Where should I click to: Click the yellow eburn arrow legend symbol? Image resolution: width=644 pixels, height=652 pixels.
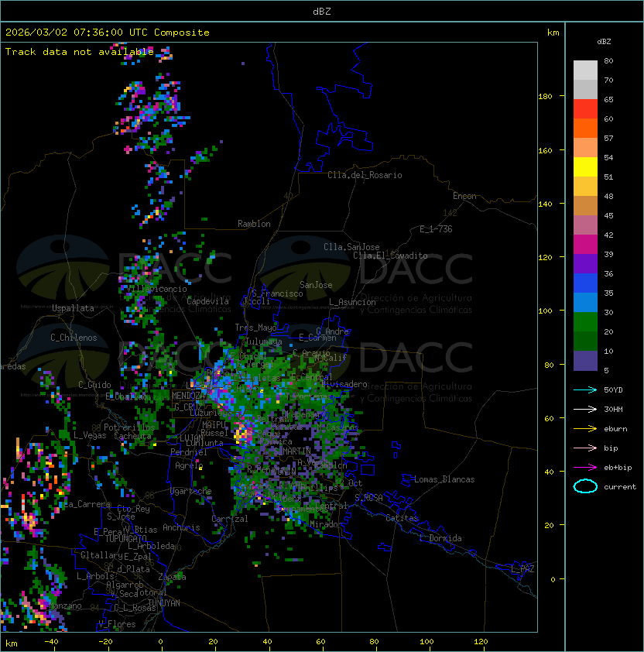click(585, 429)
